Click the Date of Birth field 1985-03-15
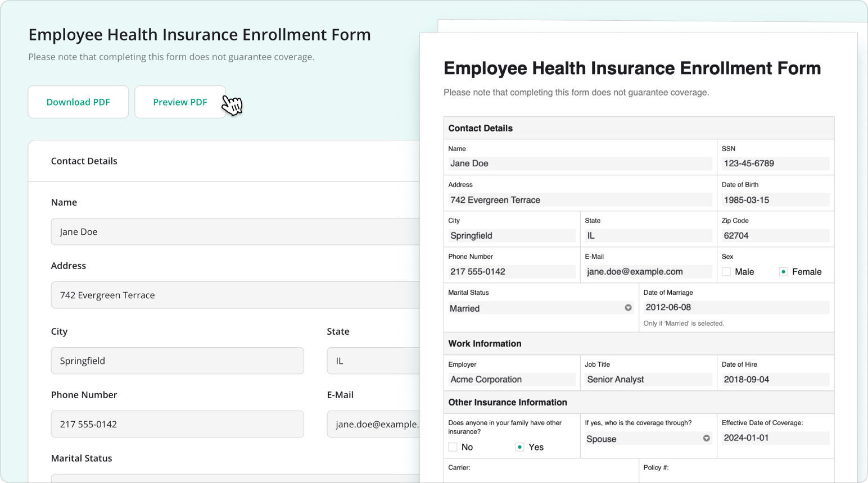The image size is (868, 483). (x=775, y=200)
